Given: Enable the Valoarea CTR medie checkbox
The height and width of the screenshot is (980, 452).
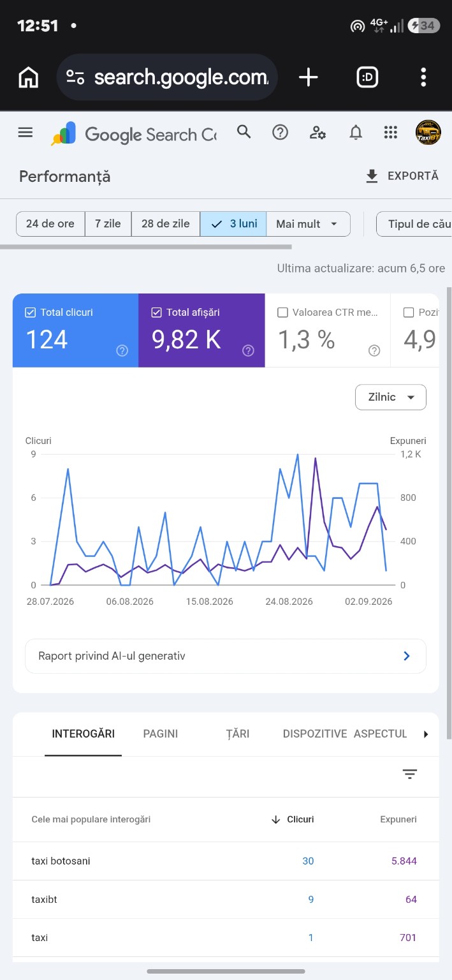Looking at the screenshot, I should tap(282, 313).
